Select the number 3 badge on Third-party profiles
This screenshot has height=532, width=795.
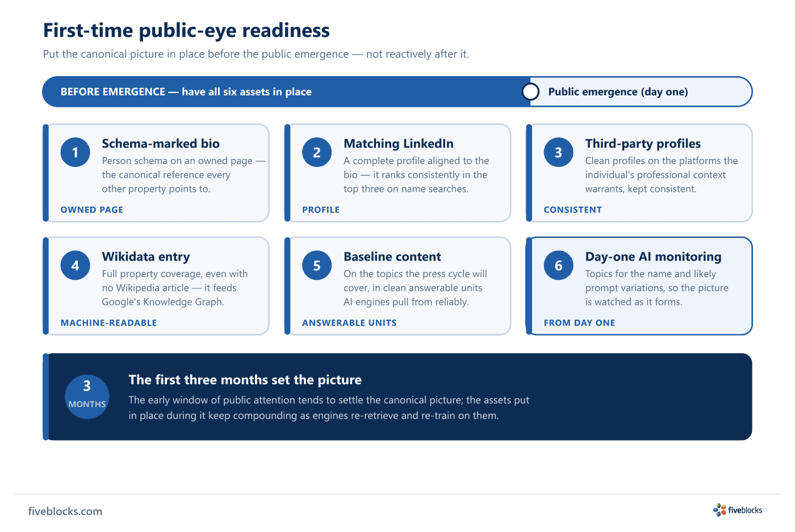tap(559, 152)
